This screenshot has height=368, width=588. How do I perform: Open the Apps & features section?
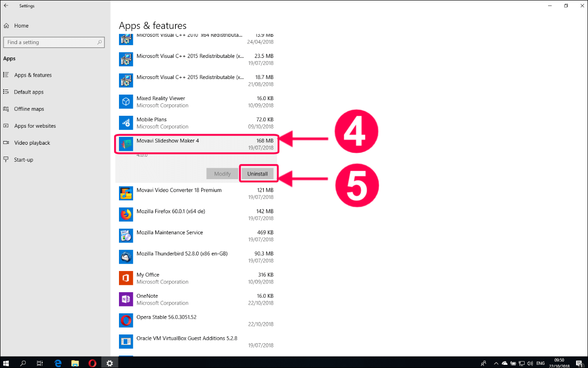[33, 75]
